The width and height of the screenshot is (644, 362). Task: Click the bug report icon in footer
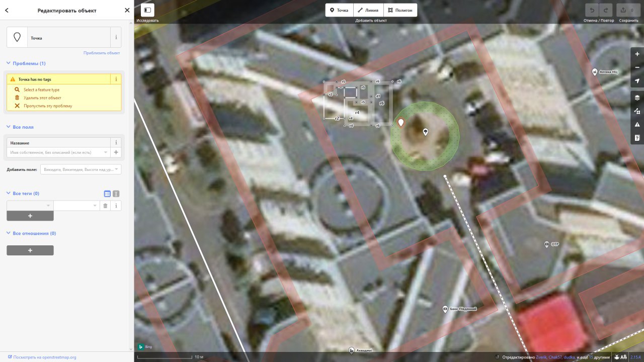pyautogui.click(x=617, y=357)
